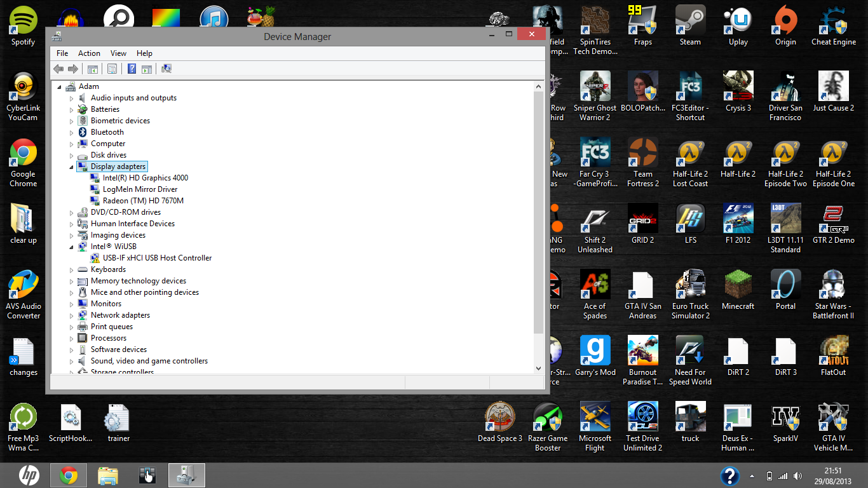Open Spotify desktop shortcut
868x488 pixels.
pos(24,27)
